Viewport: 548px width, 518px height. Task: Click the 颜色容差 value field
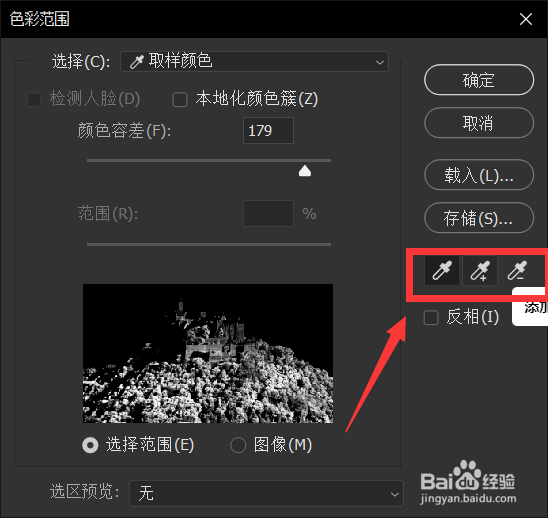tap(268, 131)
